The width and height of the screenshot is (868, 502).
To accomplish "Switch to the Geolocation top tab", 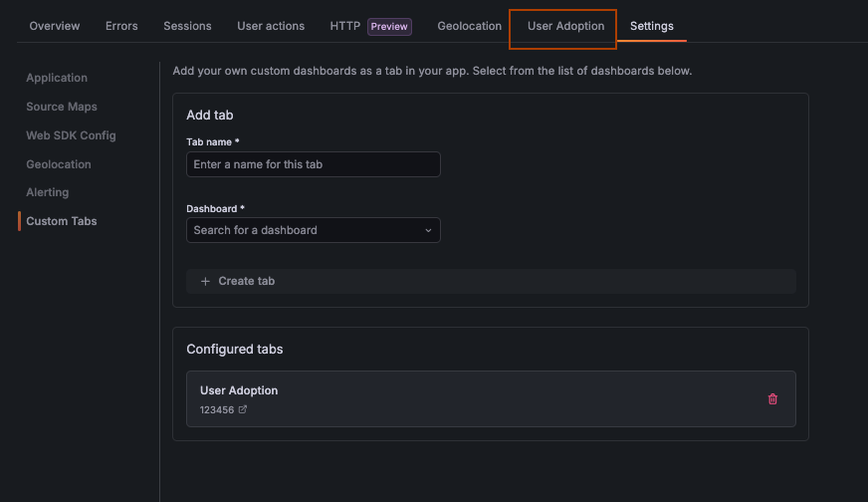I will tap(469, 26).
